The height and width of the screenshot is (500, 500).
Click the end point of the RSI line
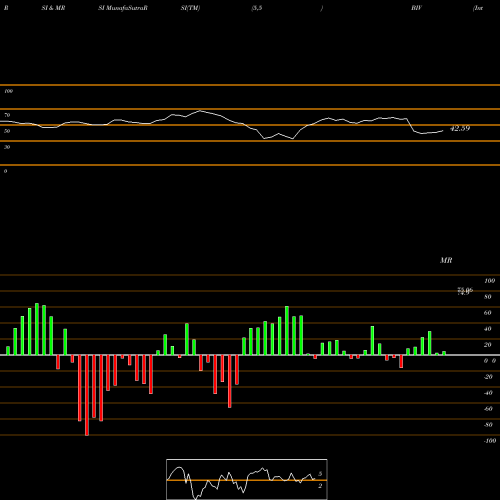point(443,131)
